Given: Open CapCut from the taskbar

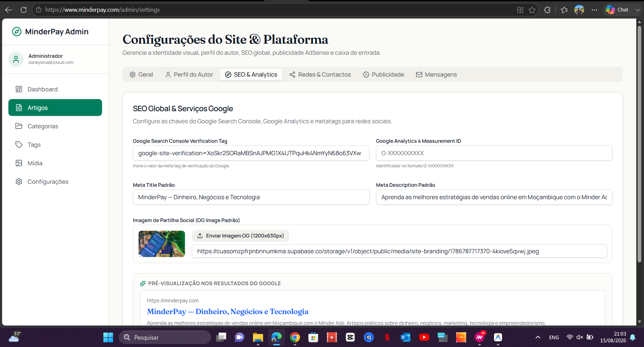Looking at the screenshot, I should tap(350, 337).
